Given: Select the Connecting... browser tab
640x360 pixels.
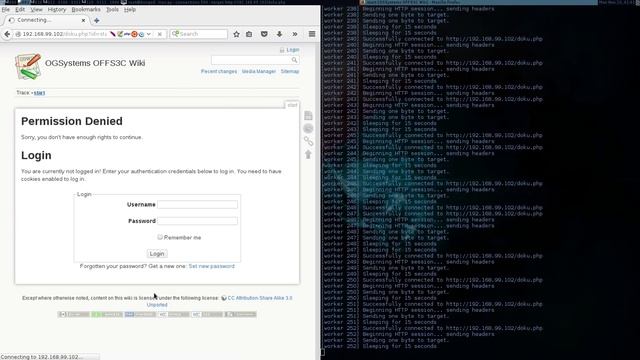Looking at the screenshot, I should (x=46, y=20).
